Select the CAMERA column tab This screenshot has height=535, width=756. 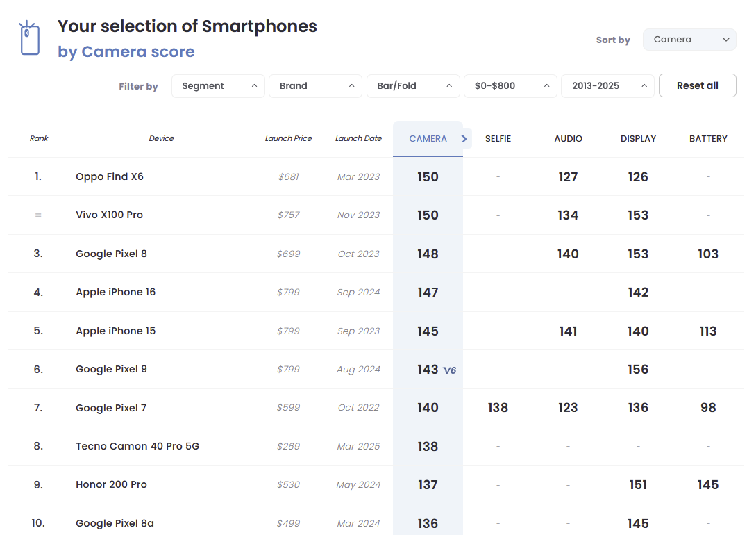click(x=428, y=139)
